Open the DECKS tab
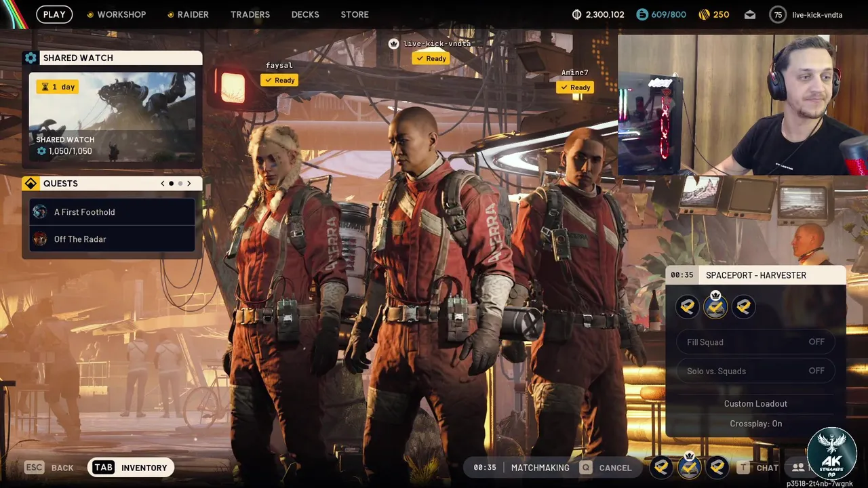 point(305,14)
